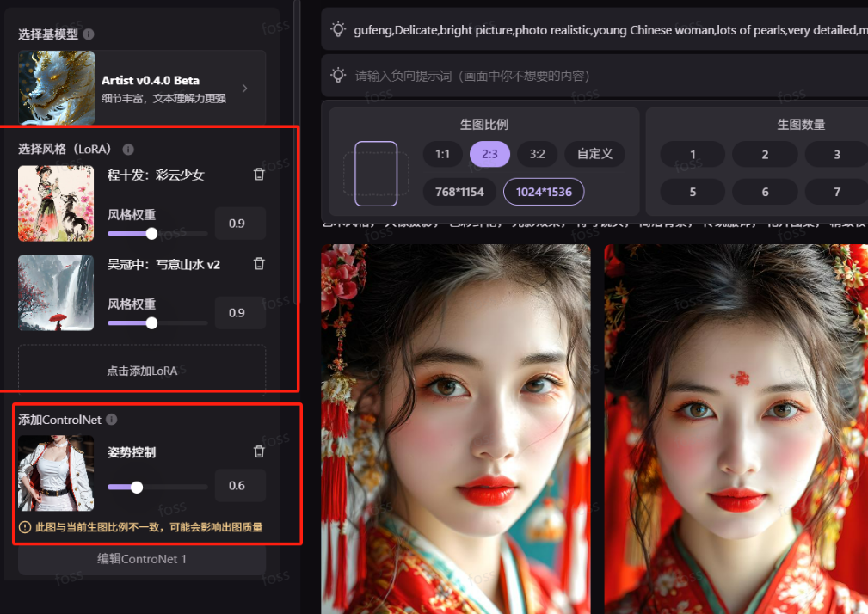Delete the 程十发：彩云少女 LoRA
The image size is (868, 614).
[x=259, y=175]
